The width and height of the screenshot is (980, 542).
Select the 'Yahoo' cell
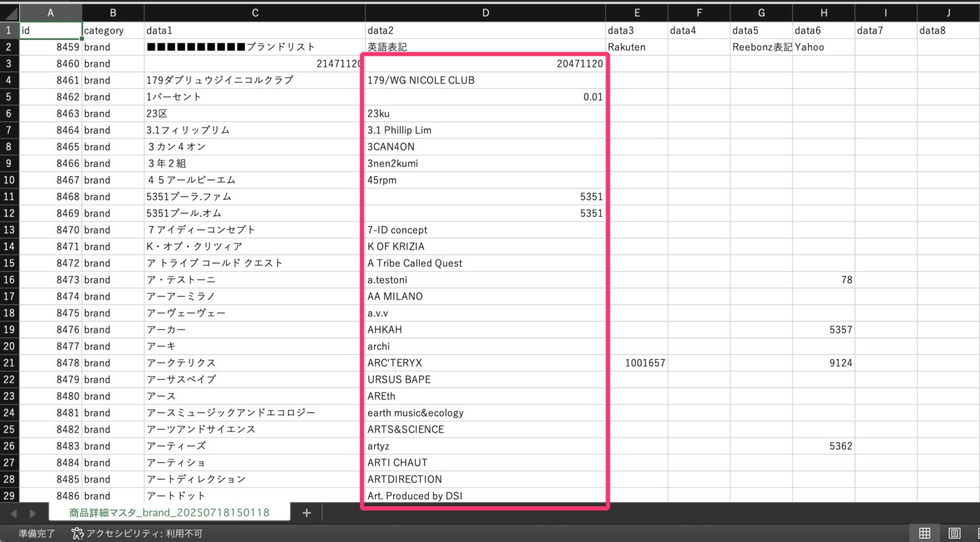(x=824, y=47)
